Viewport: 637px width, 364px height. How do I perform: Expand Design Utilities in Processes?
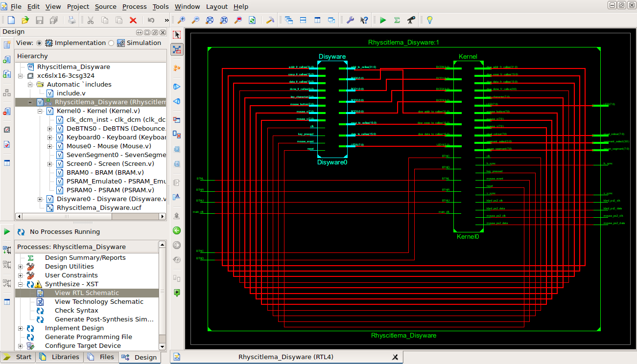(21, 267)
